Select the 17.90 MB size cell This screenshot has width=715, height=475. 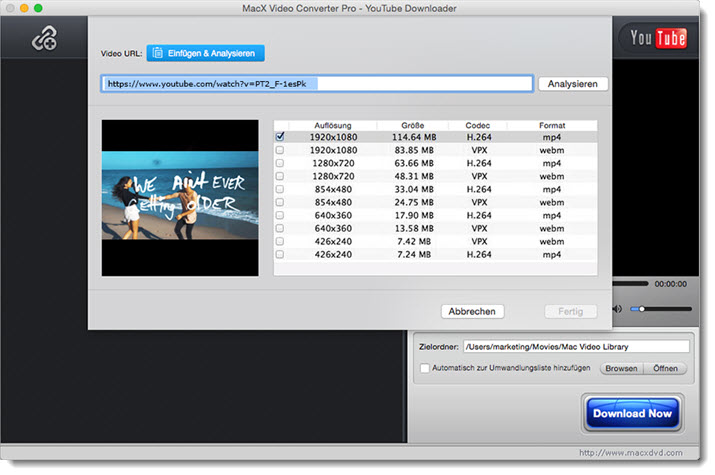click(414, 215)
